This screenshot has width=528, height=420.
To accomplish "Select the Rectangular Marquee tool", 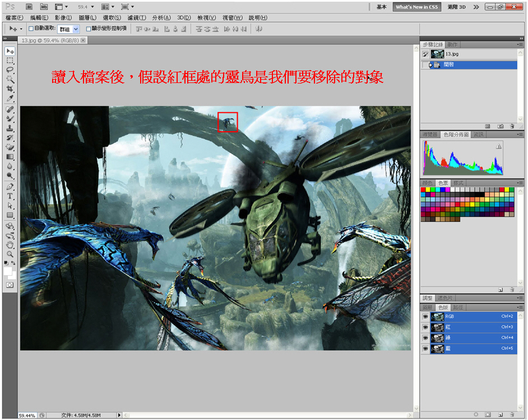I will [x=10, y=61].
